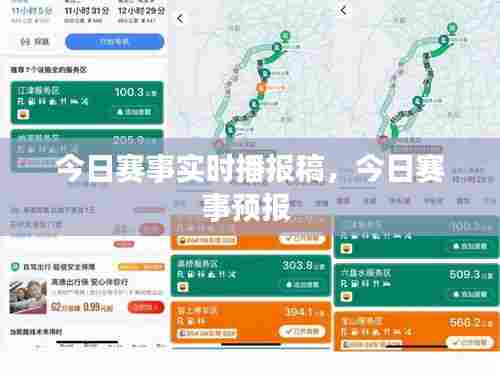Tap the red origin marker on middle map
Screen dimensions: 500x375
219,144
